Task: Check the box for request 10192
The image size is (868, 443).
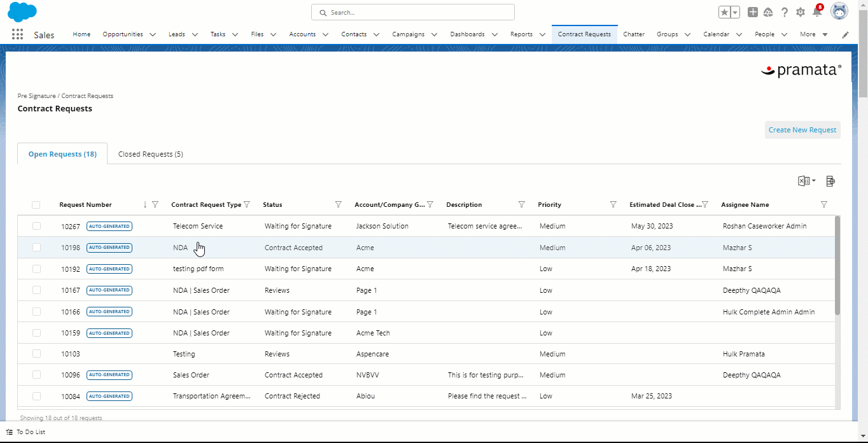Action: coord(36,269)
